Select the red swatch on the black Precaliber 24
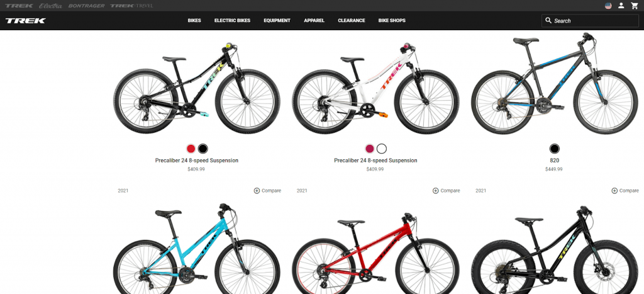This screenshot has width=644, height=294. click(191, 149)
